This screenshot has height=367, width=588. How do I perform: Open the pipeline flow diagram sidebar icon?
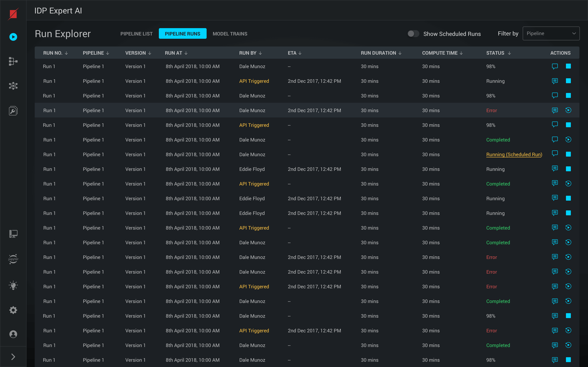click(13, 61)
